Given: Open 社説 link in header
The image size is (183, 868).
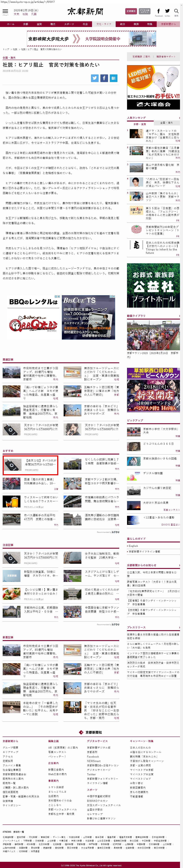Looking at the screenshot, I should pyautogui.click(x=25, y=14).
